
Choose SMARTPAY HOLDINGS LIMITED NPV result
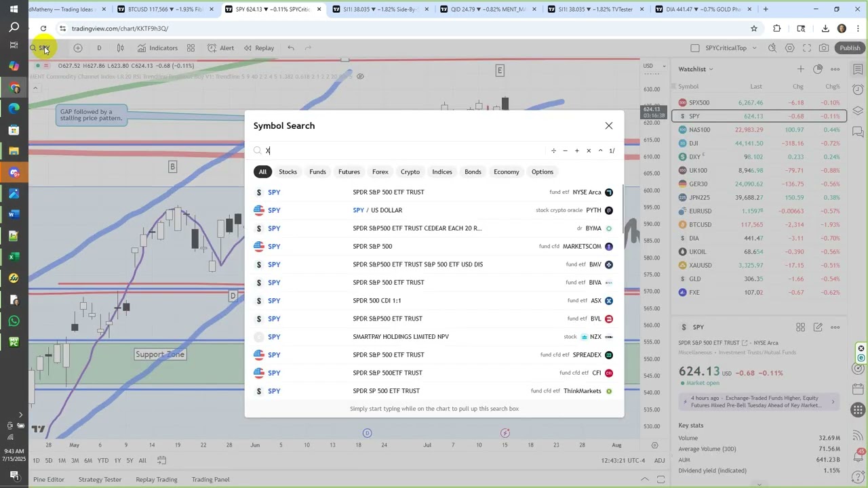click(x=434, y=336)
